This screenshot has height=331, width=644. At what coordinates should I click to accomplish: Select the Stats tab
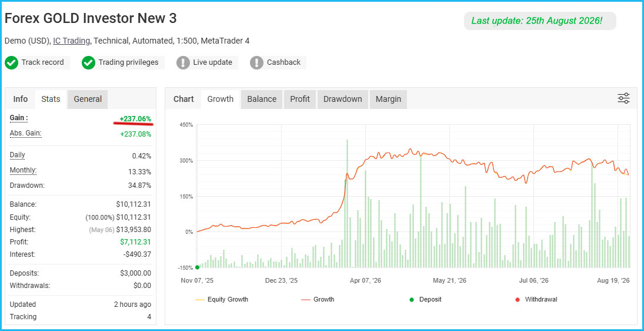[x=51, y=99]
